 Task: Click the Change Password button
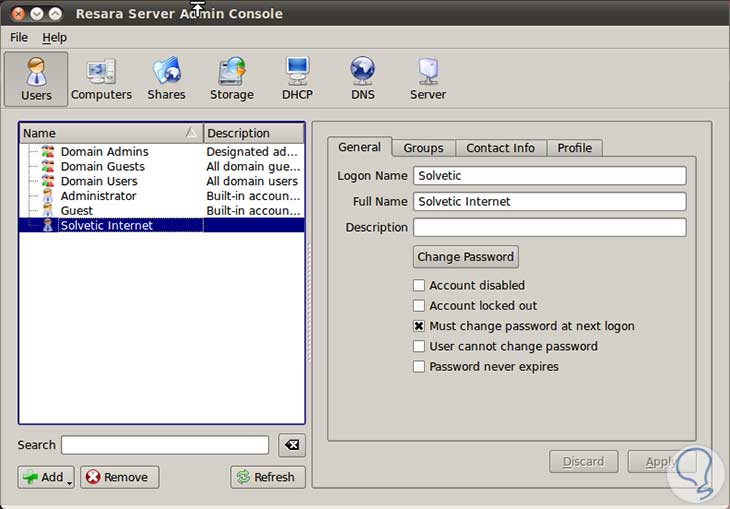tap(465, 257)
